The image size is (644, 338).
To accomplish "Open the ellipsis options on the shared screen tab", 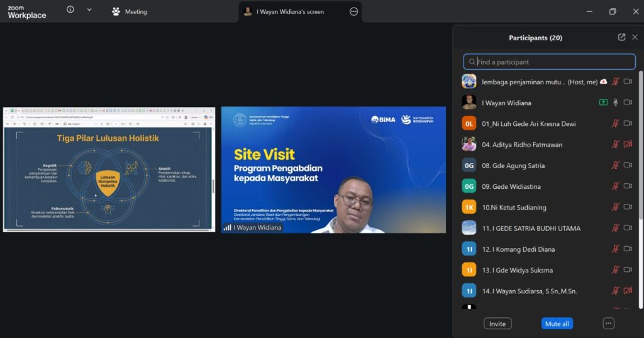I will (x=353, y=11).
